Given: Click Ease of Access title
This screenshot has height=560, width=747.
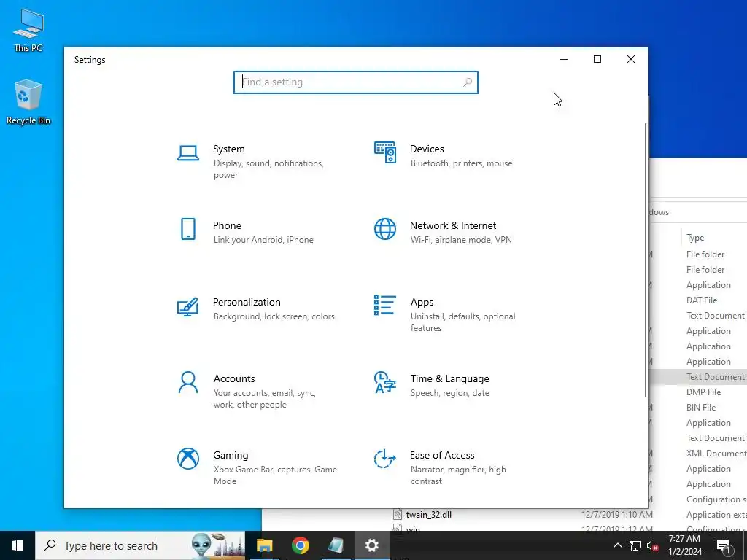Looking at the screenshot, I should point(442,455).
